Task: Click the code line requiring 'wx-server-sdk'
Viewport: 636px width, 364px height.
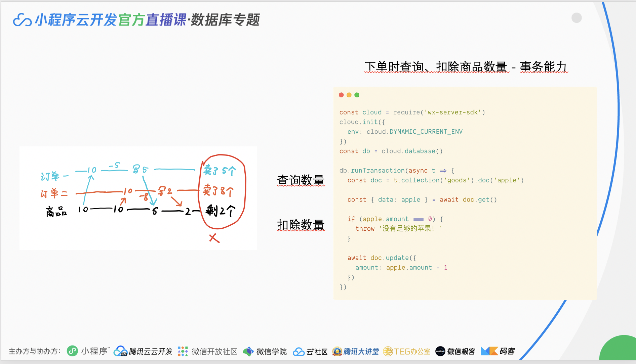Action: (x=412, y=112)
